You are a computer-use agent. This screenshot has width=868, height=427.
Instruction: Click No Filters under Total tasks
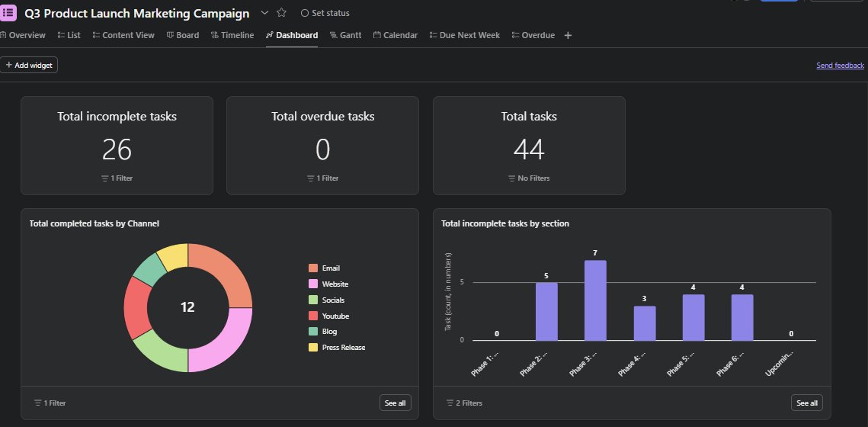529,178
